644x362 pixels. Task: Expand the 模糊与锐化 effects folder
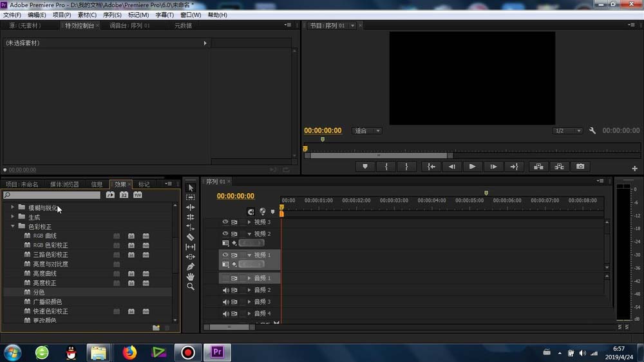click(x=12, y=207)
